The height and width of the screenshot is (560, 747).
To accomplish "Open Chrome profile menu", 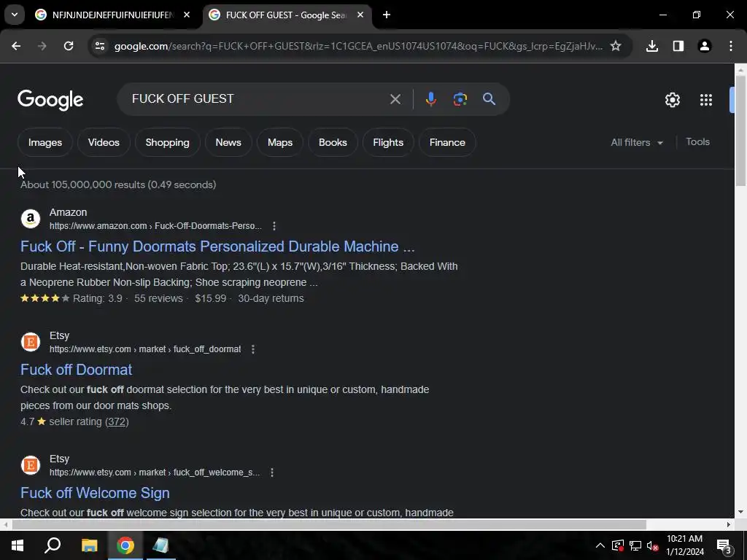I will 705,46.
